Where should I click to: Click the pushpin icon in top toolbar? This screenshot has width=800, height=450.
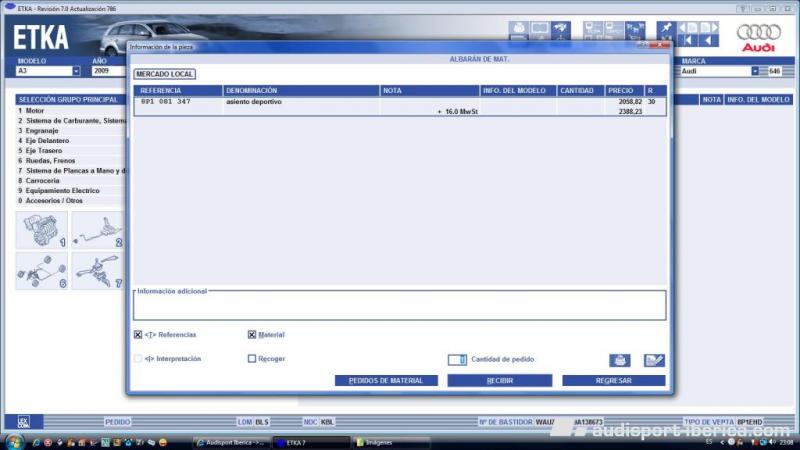click(666, 28)
